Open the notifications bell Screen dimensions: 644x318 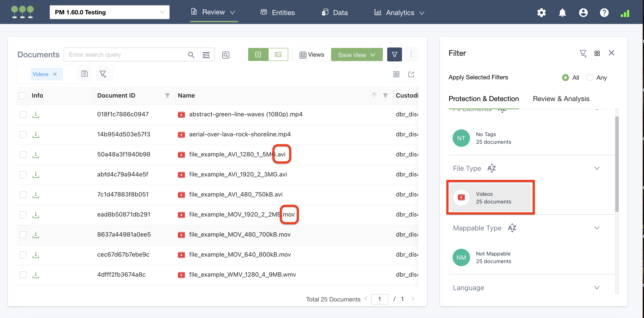[x=562, y=12]
